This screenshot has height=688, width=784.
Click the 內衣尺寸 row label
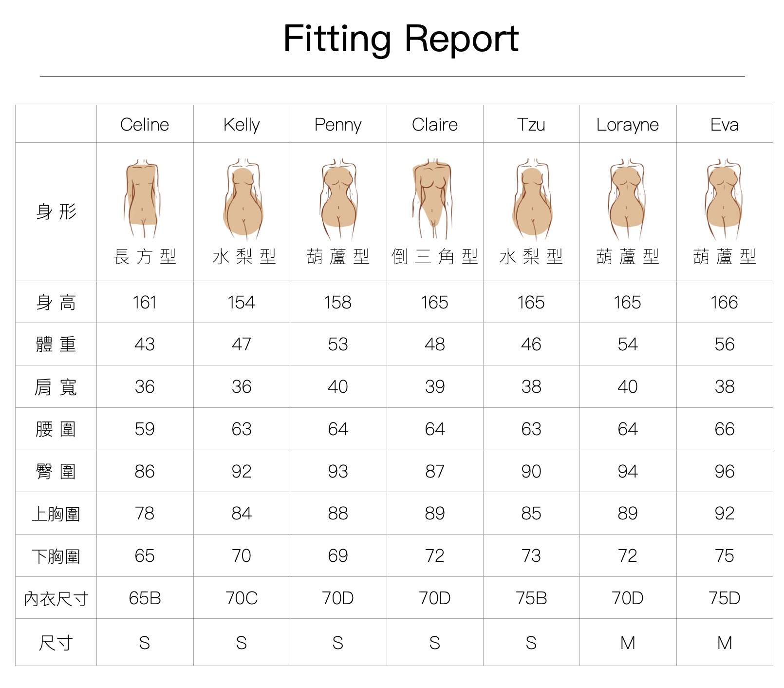(x=56, y=598)
